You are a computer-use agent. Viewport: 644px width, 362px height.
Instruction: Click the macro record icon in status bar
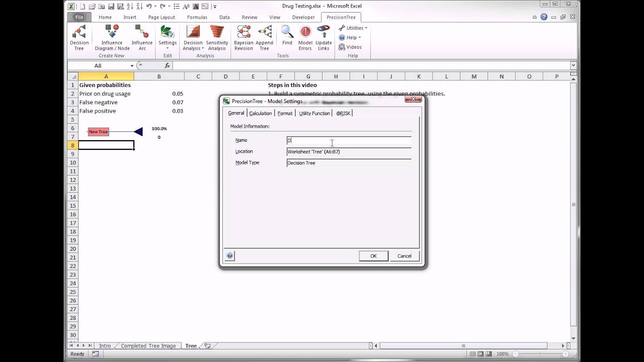95,354
